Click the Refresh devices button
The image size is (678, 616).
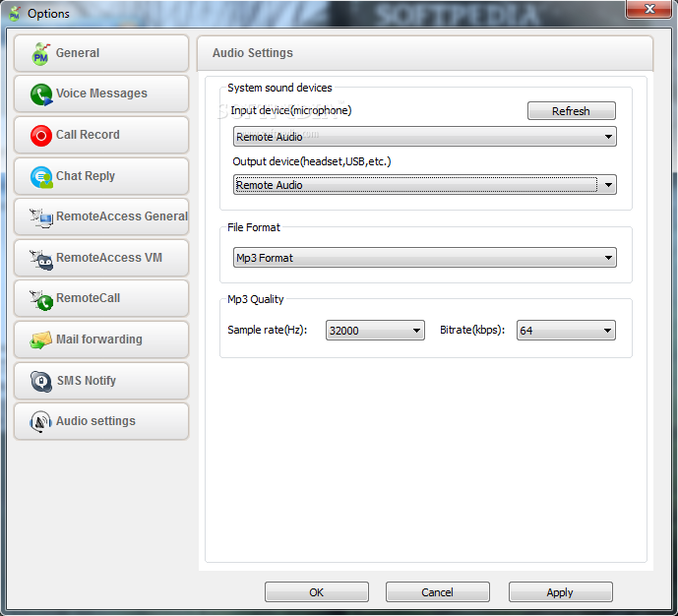[x=571, y=111]
